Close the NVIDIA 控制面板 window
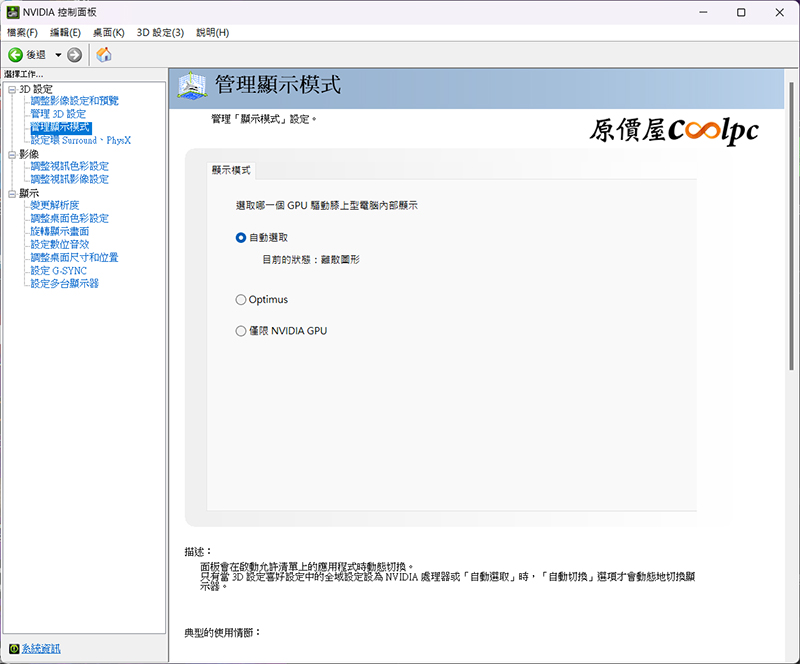Viewport: 800px width, 664px height. tap(780, 12)
